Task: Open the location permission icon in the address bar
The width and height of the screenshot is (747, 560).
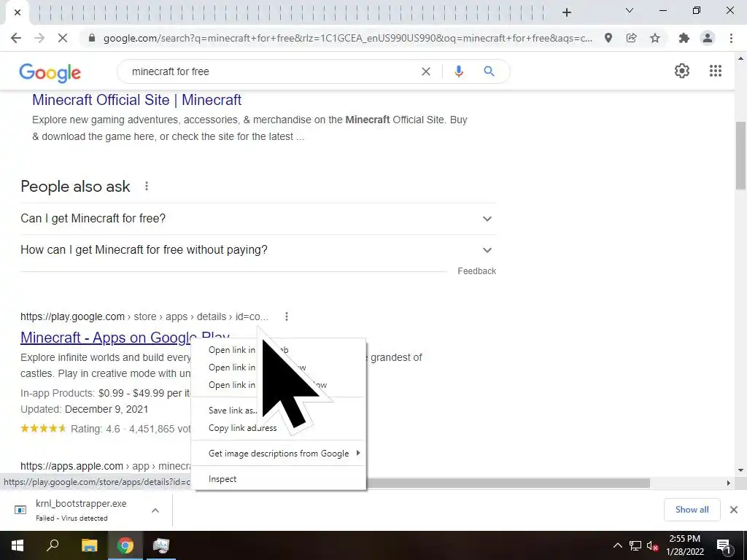Action: (x=608, y=38)
